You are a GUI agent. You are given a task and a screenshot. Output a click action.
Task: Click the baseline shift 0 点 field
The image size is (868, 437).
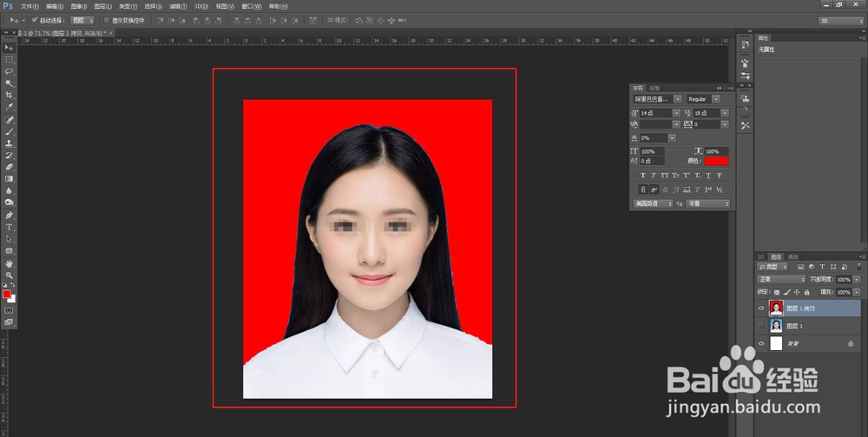(652, 162)
